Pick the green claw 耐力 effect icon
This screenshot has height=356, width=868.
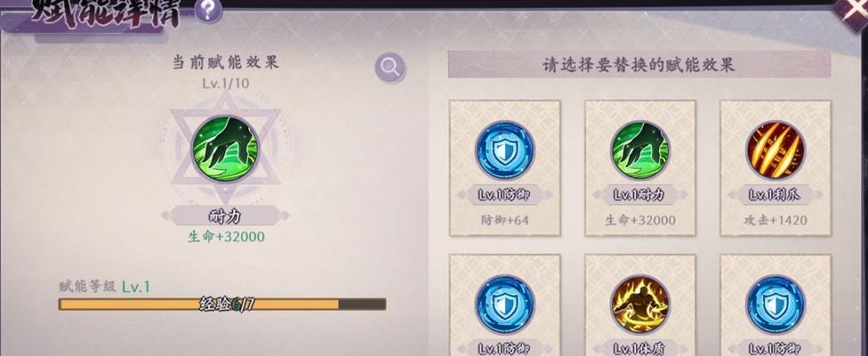click(640, 150)
